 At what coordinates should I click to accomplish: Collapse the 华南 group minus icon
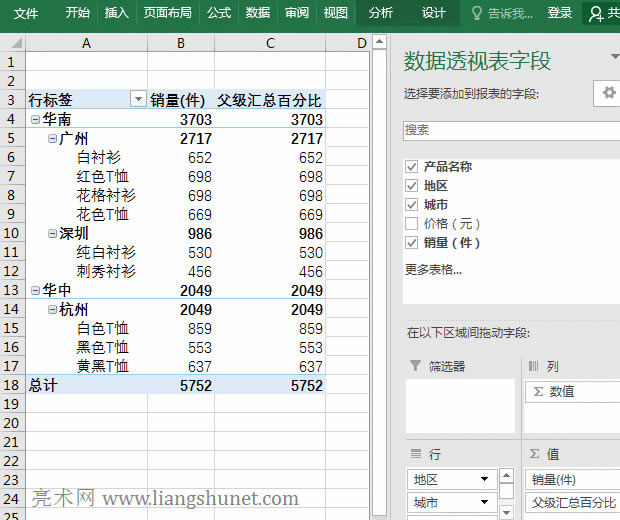click(x=35, y=120)
